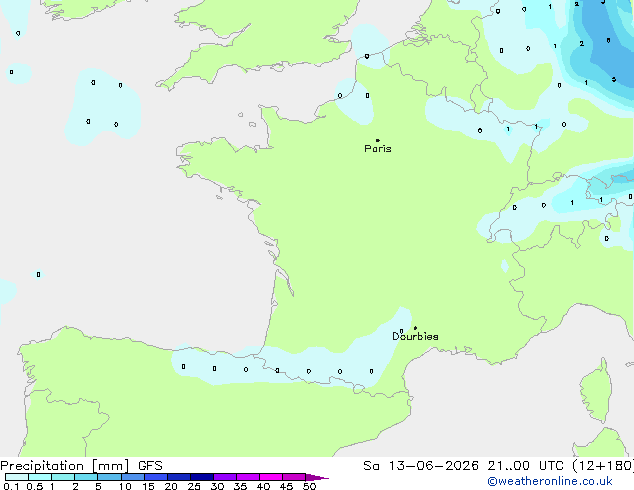
Task: Click the purple over-50 arrow on legend
Action: pyautogui.click(x=317, y=477)
